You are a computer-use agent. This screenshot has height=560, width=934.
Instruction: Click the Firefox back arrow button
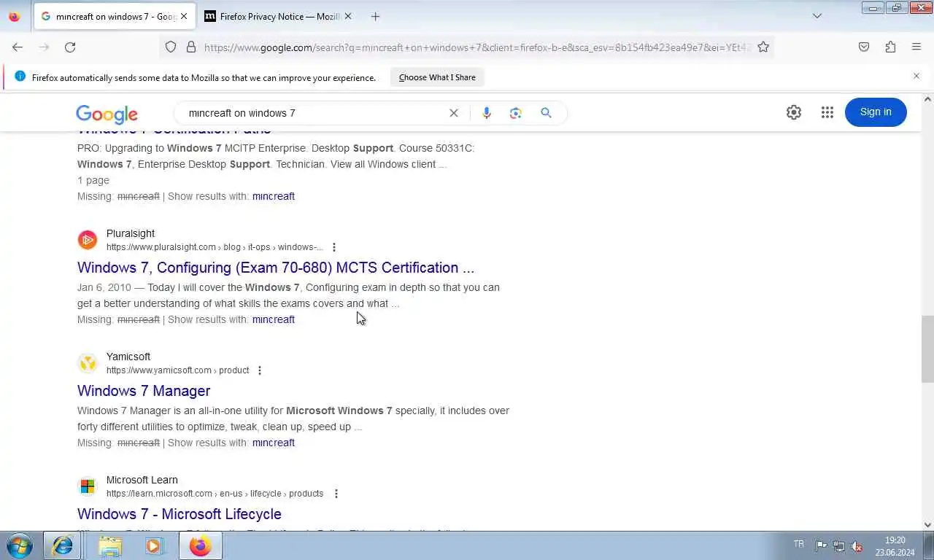tap(18, 47)
